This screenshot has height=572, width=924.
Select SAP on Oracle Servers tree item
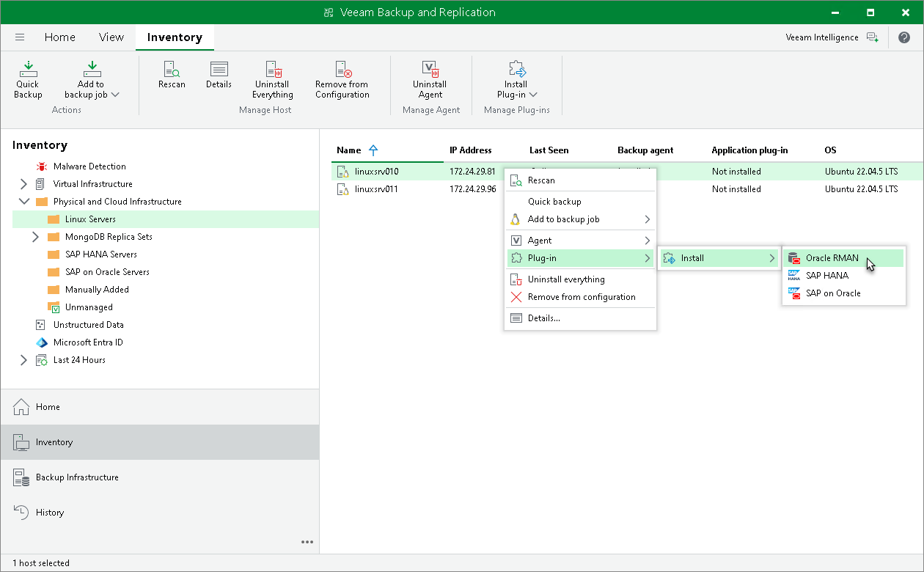[107, 272]
